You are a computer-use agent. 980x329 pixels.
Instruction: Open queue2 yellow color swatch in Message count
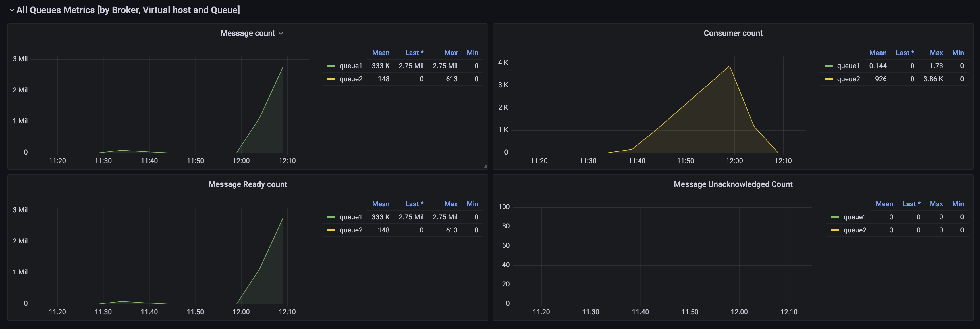[331, 79]
